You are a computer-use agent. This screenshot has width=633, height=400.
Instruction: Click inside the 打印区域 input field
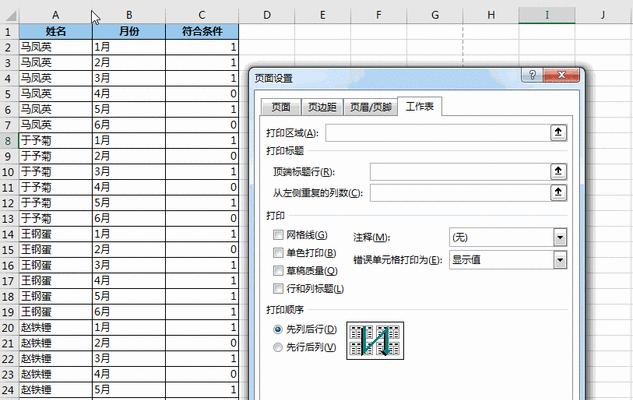(x=435, y=132)
